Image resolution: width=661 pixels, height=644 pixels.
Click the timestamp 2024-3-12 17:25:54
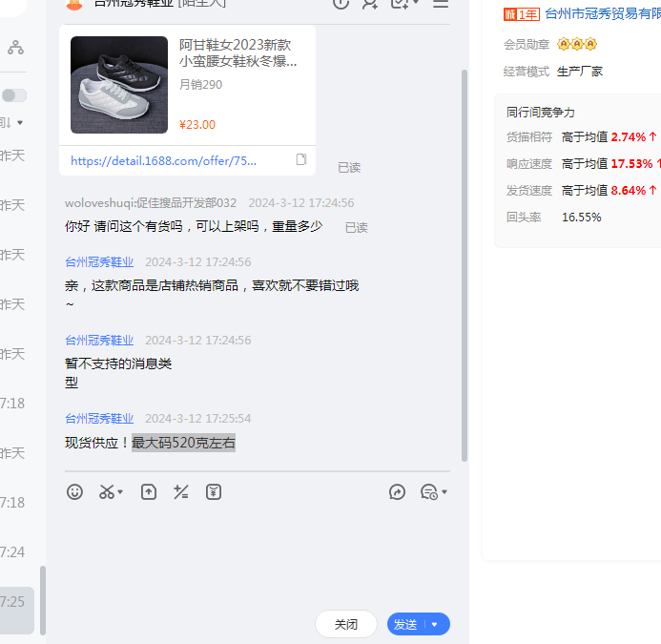tap(198, 419)
